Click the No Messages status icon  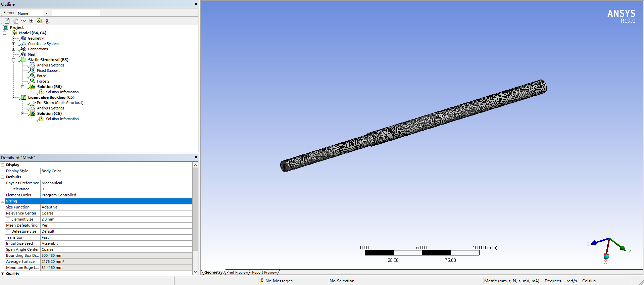tap(262, 281)
